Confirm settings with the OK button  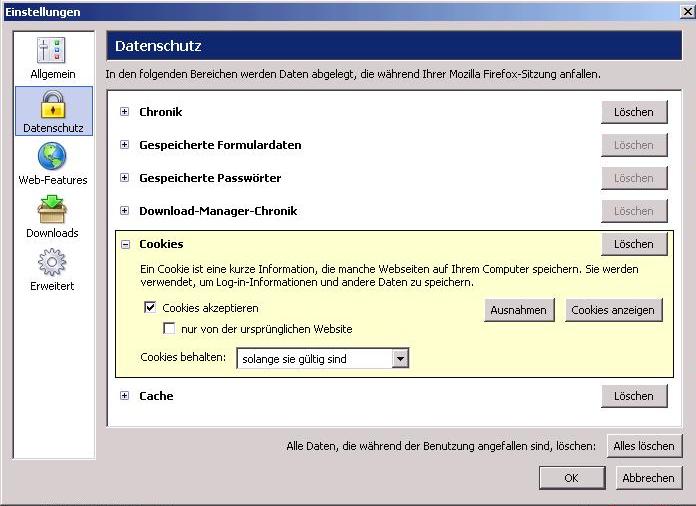pos(571,478)
